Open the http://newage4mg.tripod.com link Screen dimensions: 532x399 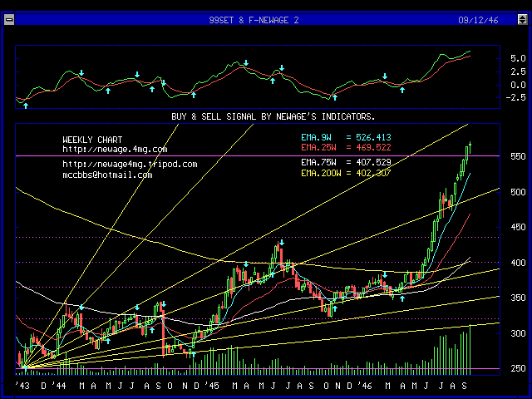coord(130,165)
